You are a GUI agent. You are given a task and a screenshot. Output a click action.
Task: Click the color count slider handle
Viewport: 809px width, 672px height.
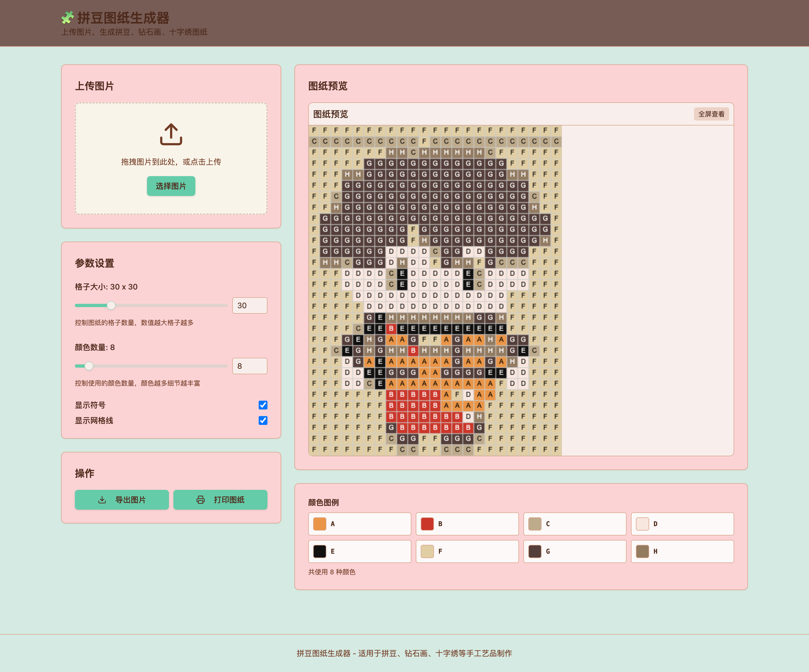pos(89,366)
